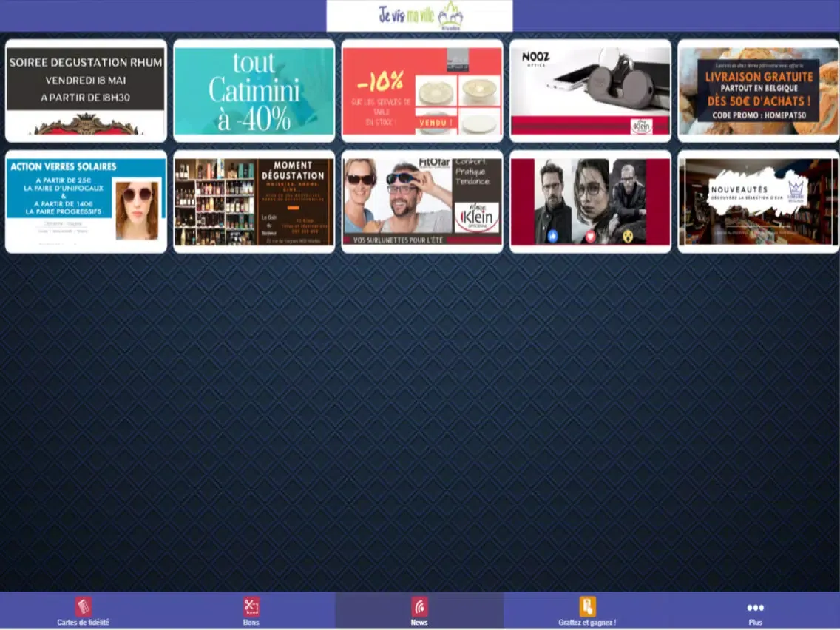The image size is (840, 630).
Task: Switch to the Bons tab label
Action: (251, 623)
